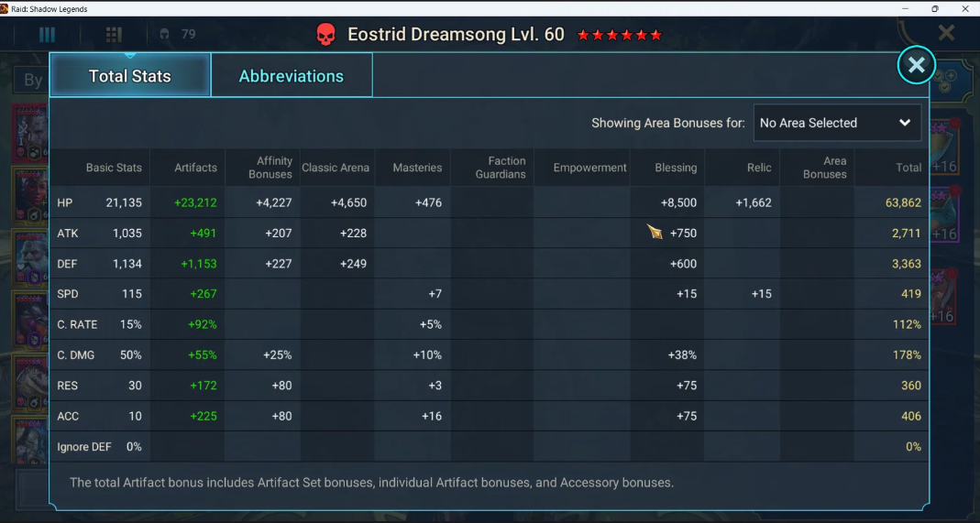Click the C. RATE total 112%

click(908, 324)
